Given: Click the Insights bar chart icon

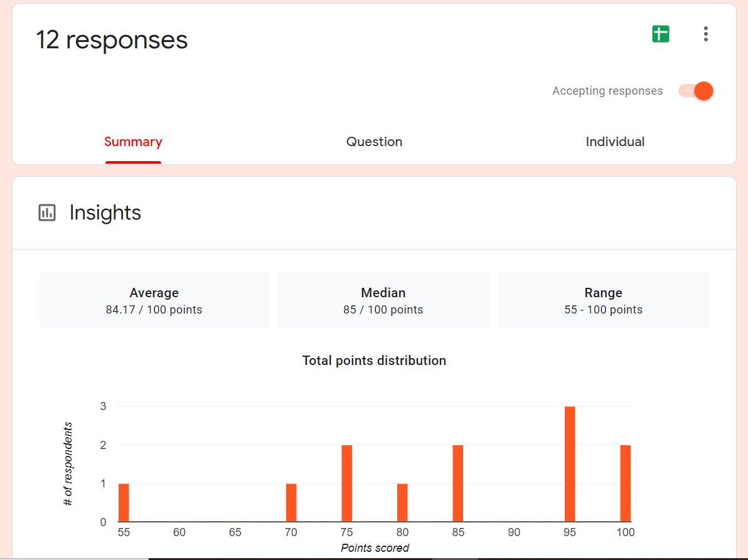Looking at the screenshot, I should [47, 213].
